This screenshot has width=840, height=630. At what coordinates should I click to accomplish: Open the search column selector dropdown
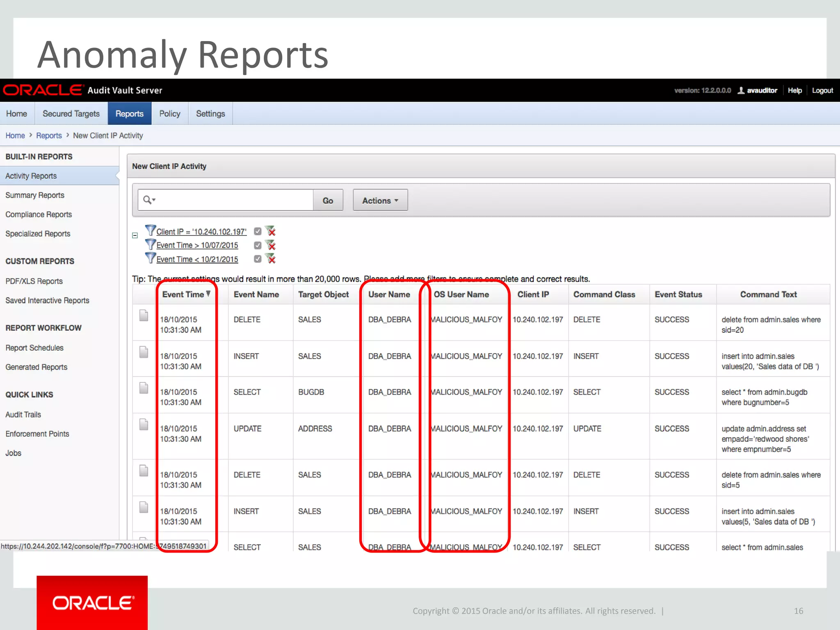(x=149, y=200)
